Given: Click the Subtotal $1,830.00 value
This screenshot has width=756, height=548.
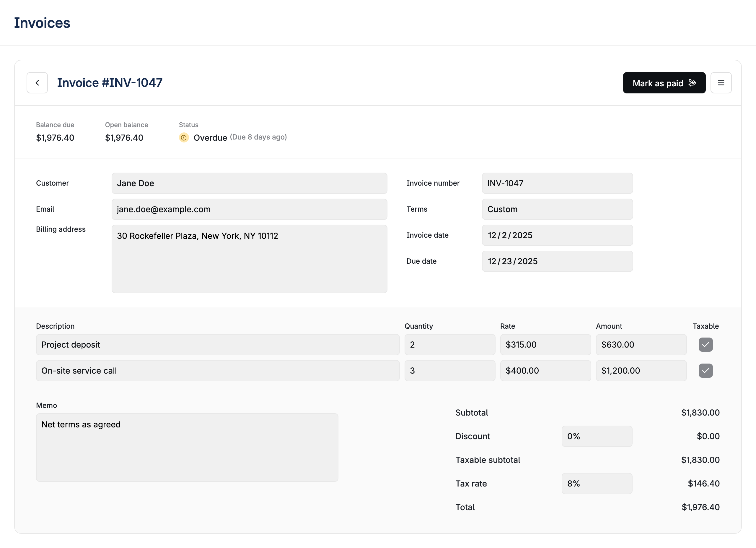Looking at the screenshot, I should (700, 413).
